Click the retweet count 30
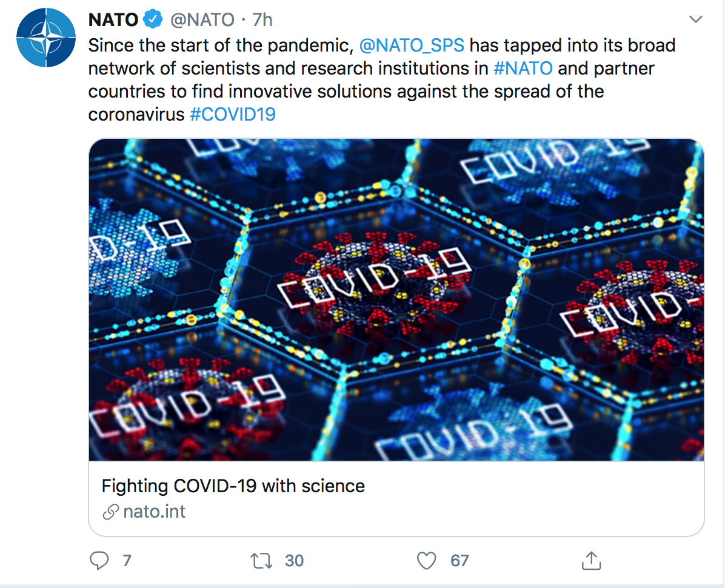Image resolution: width=725 pixels, height=588 pixels. (294, 561)
